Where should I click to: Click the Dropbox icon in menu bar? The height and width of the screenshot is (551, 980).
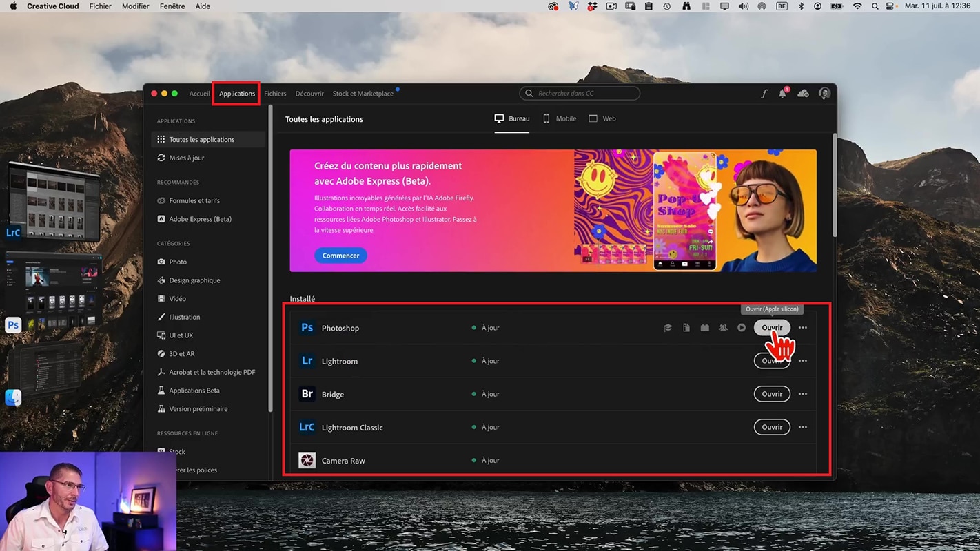(x=592, y=6)
